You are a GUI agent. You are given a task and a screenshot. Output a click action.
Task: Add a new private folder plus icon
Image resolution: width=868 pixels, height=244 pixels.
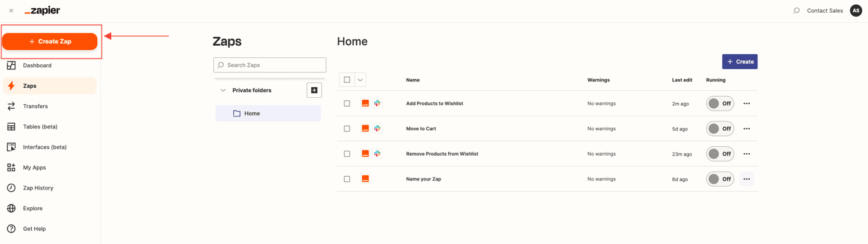click(314, 90)
